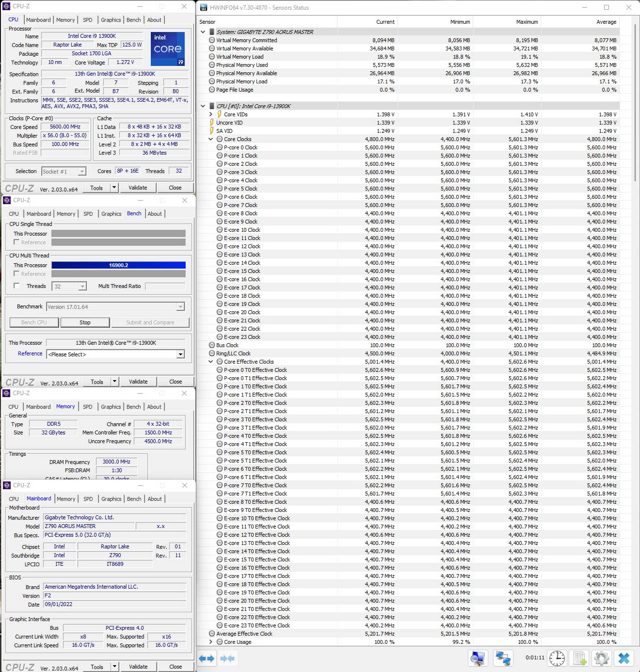Click the clock reset icon in HWiNFO toolbar
Viewport: 640px width, 672px height.
point(557,658)
